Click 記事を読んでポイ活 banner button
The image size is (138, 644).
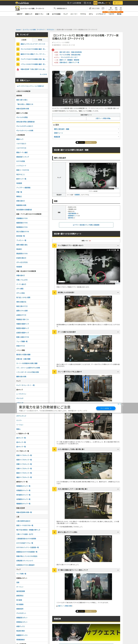[x=102, y=3]
